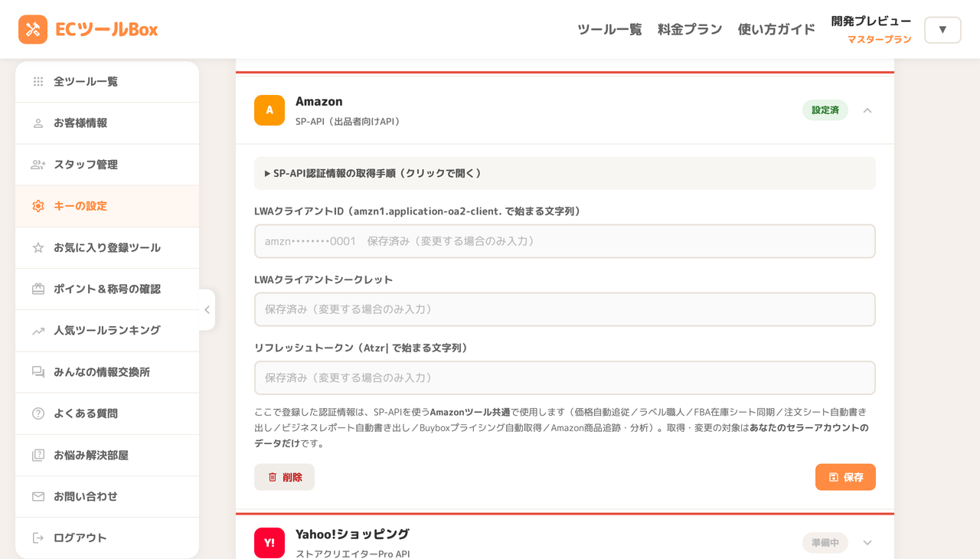The width and height of the screenshot is (980, 559).
Task: Open お問い合わせ from the sidebar
Action: coord(107,496)
